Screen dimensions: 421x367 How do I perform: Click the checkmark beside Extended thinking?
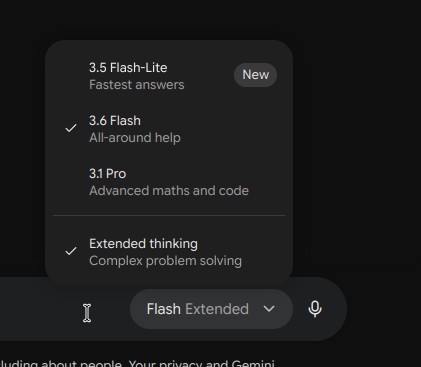tap(71, 251)
